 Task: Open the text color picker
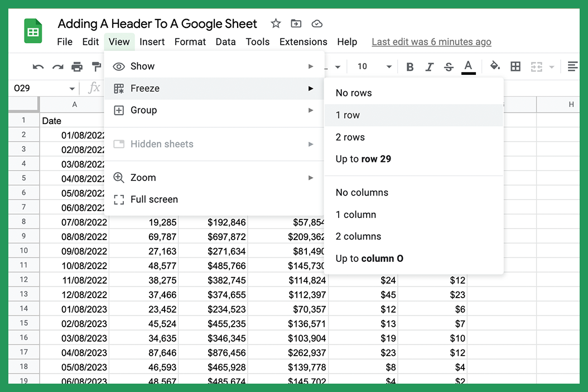coord(469,66)
